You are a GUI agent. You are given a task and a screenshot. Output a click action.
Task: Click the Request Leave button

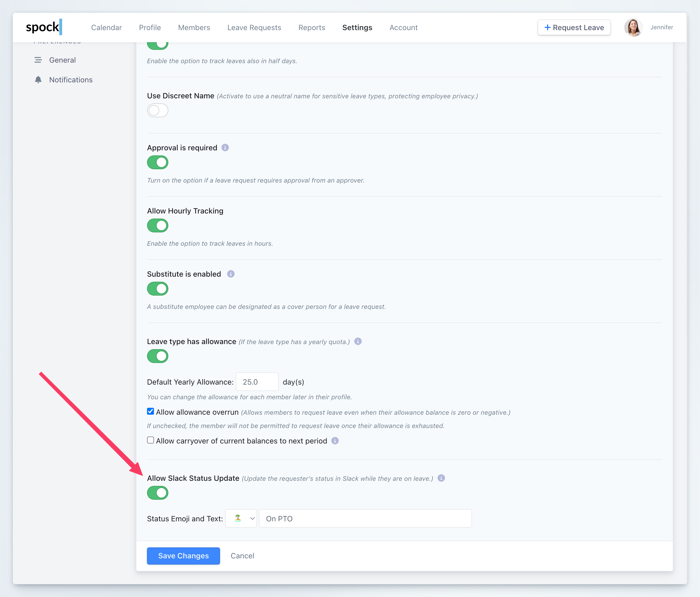click(x=574, y=27)
